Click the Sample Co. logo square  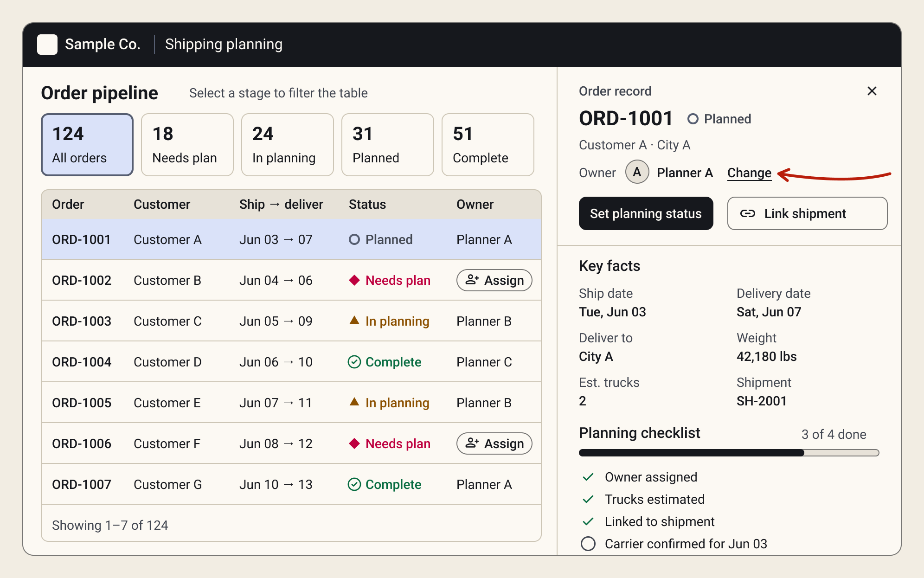(x=47, y=45)
